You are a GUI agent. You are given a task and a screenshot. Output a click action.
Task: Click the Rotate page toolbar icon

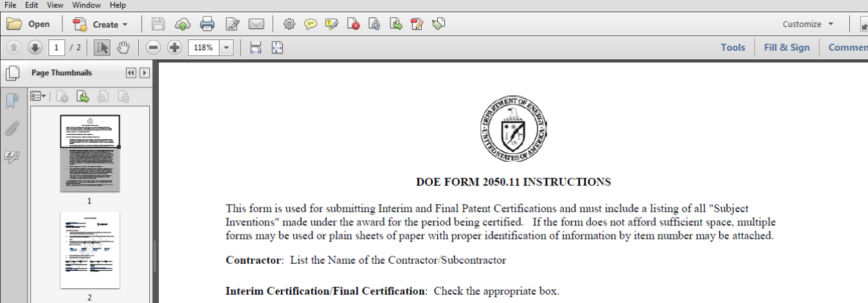(374, 24)
